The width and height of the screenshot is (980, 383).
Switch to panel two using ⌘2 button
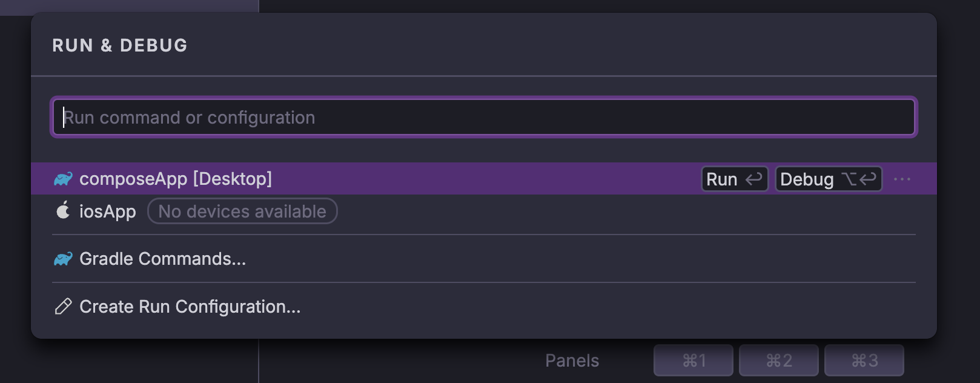coord(778,360)
